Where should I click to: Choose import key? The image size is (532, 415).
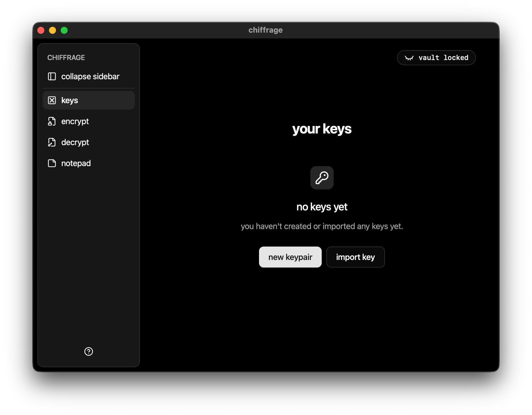[356, 257]
